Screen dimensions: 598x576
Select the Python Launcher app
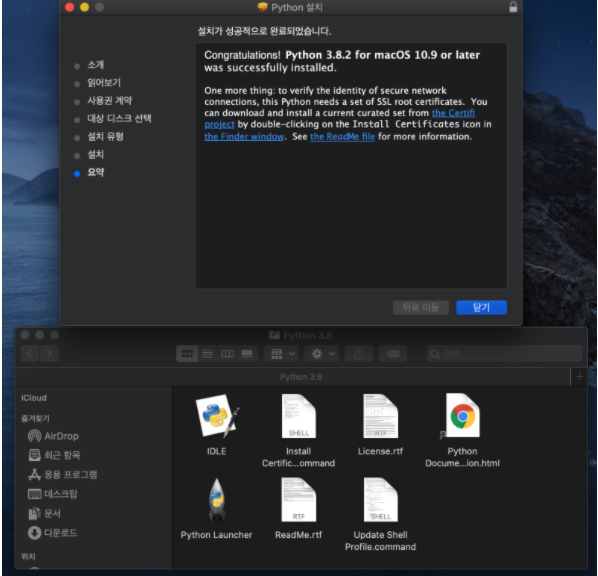(x=216, y=500)
